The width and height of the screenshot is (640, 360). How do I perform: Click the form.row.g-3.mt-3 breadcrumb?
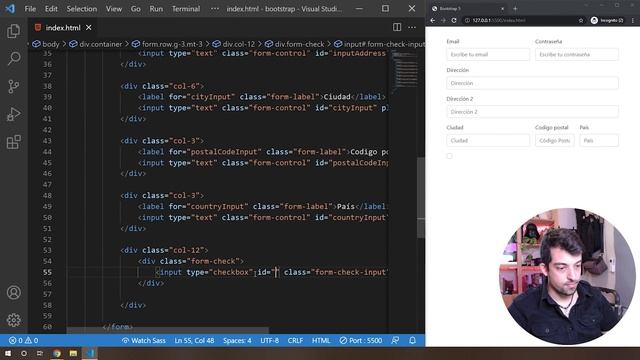pyautogui.click(x=167, y=44)
